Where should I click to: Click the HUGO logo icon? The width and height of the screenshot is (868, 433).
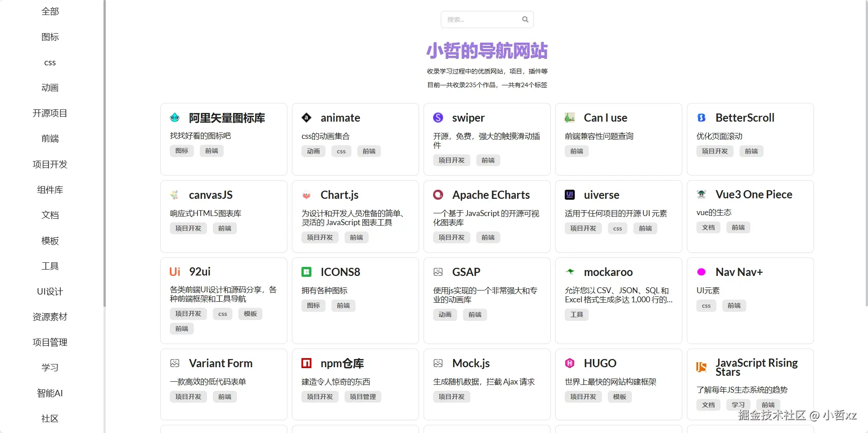tap(569, 363)
